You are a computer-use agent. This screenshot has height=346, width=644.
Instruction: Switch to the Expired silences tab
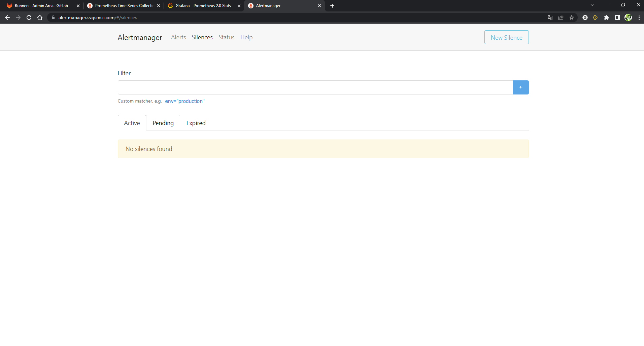[196, 123]
